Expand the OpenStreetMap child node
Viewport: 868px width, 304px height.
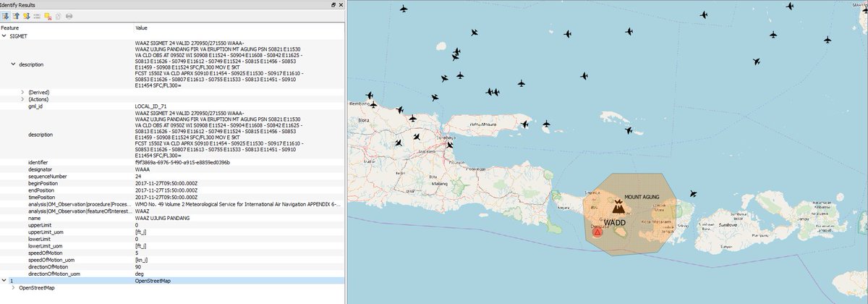pos(13,287)
